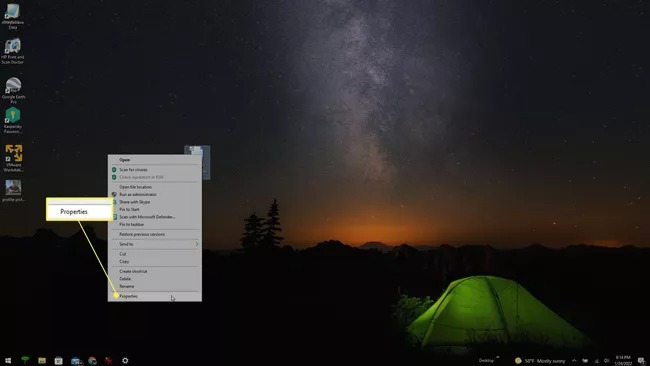Viewport: 650px width, 366px height.
Task: Open File Explorer from the taskbar
Action: 42,361
